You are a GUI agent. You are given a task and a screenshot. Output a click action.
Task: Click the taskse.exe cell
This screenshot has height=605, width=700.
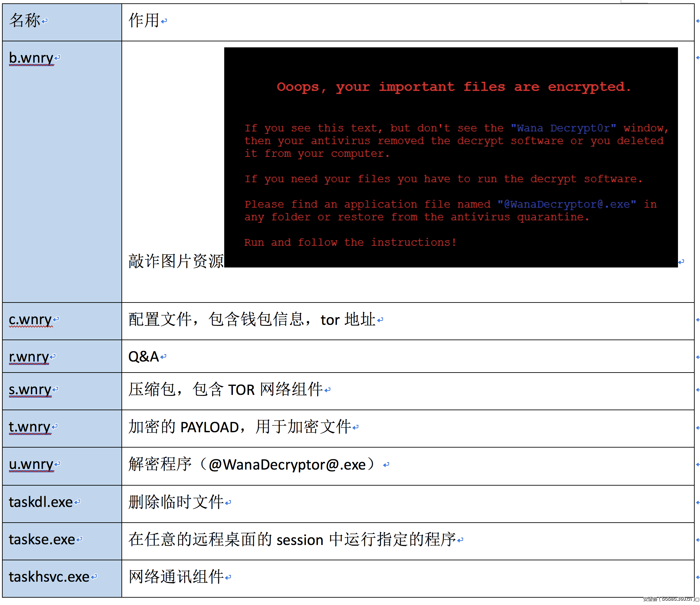pyautogui.click(x=42, y=540)
